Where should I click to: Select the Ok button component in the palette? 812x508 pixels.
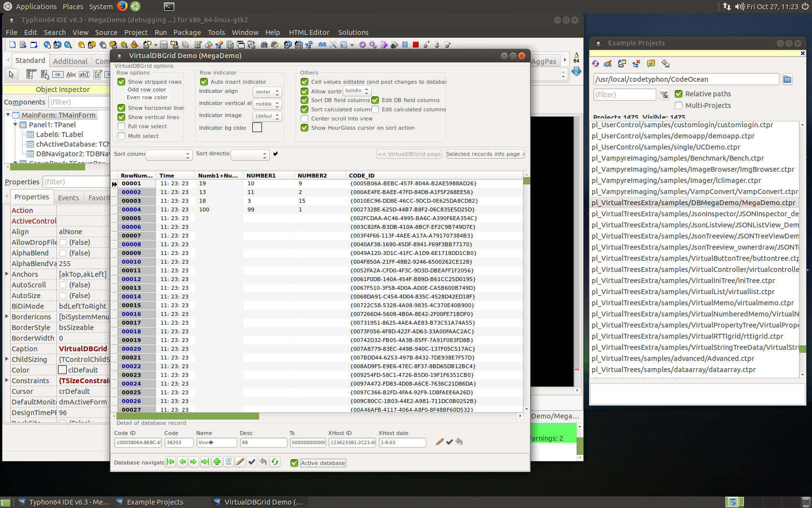pyautogui.click(x=58, y=75)
